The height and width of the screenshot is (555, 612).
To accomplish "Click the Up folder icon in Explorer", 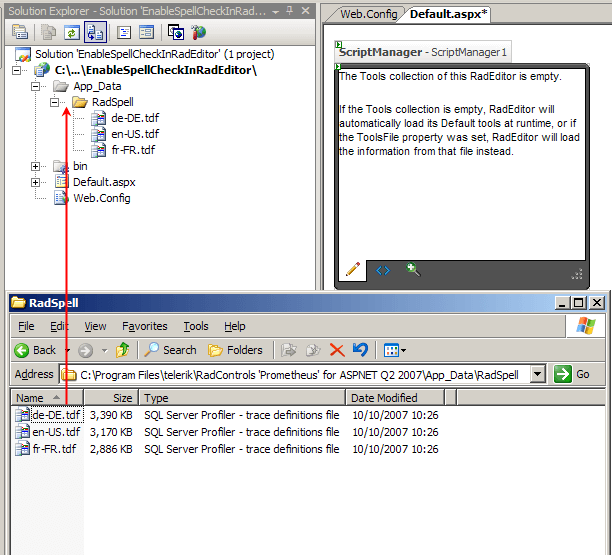I will pos(122,350).
